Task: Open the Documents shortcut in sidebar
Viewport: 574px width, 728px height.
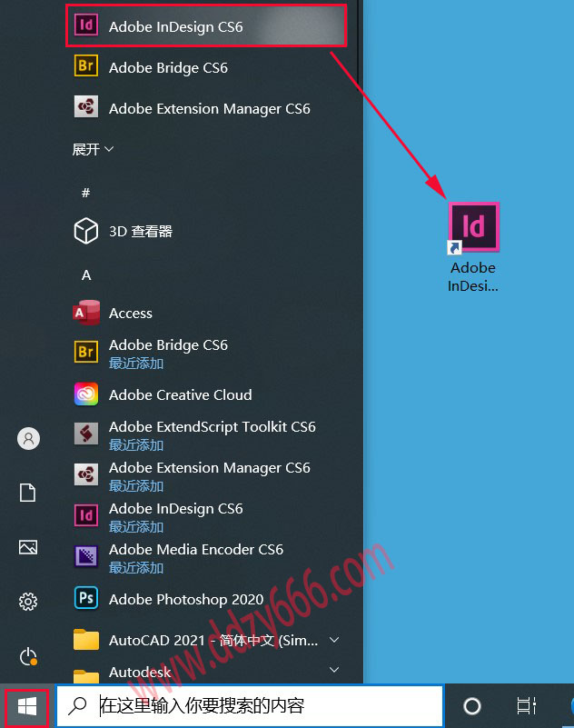Action: pyautogui.click(x=28, y=493)
